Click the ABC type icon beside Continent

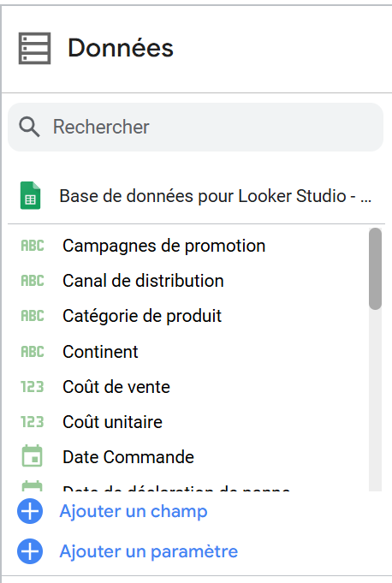click(33, 352)
